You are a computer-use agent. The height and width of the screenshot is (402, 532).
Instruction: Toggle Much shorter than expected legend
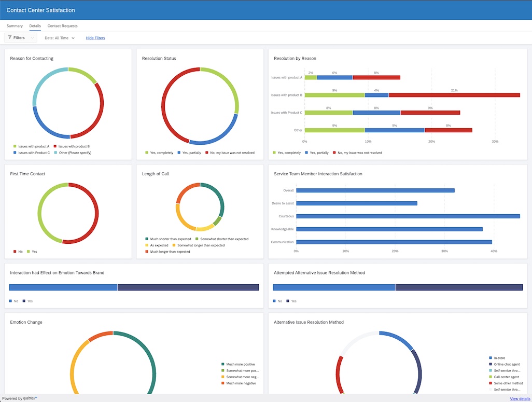click(168, 239)
